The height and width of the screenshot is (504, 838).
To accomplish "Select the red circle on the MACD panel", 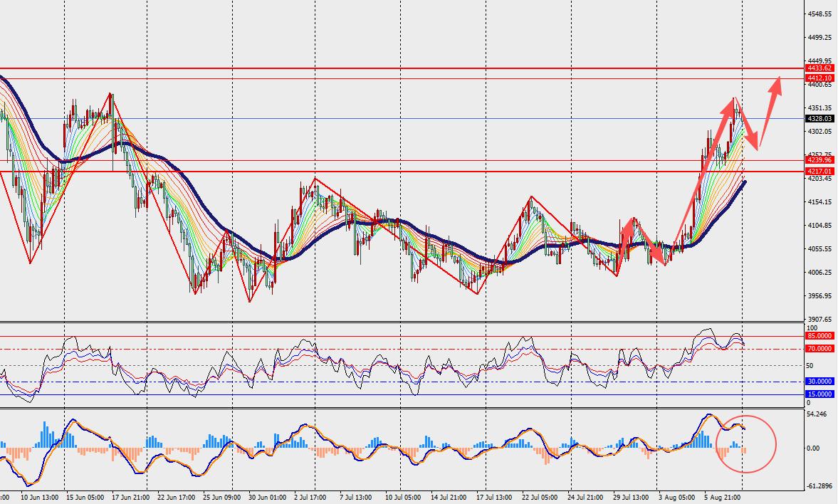I will pos(745,444).
